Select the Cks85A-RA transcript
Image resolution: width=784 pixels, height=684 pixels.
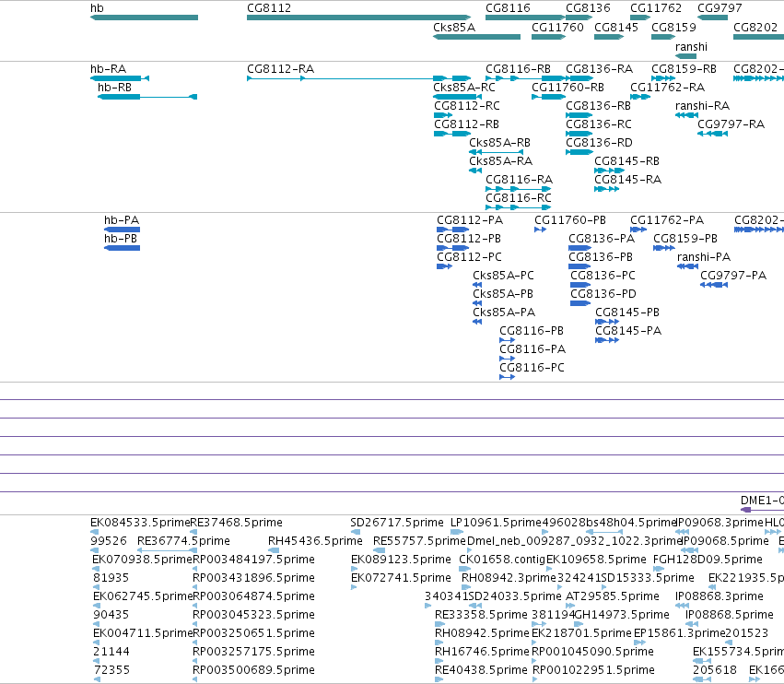tap(475, 171)
